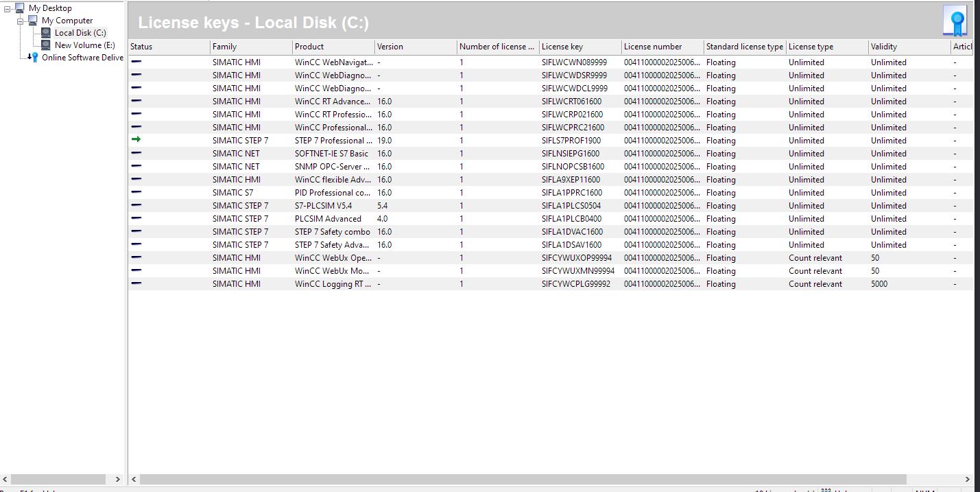Click version 19.0 cell

pyautogui.click(x=384, y=141)
